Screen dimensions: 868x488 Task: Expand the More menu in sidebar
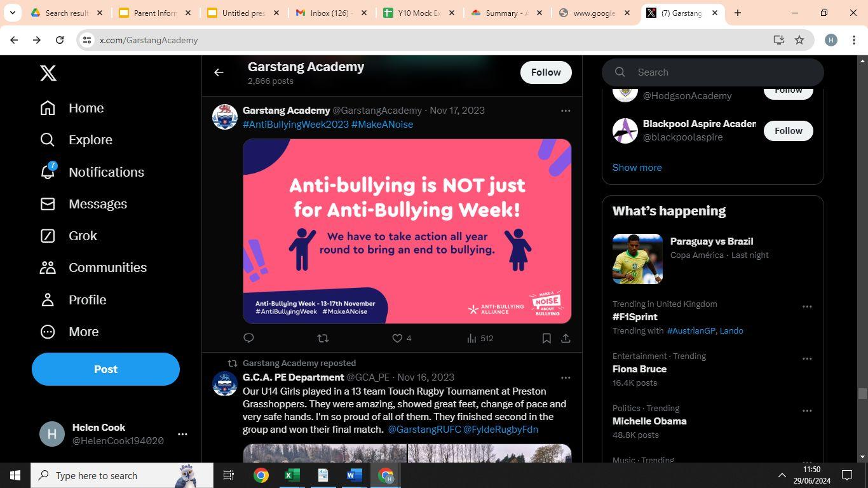69,332
